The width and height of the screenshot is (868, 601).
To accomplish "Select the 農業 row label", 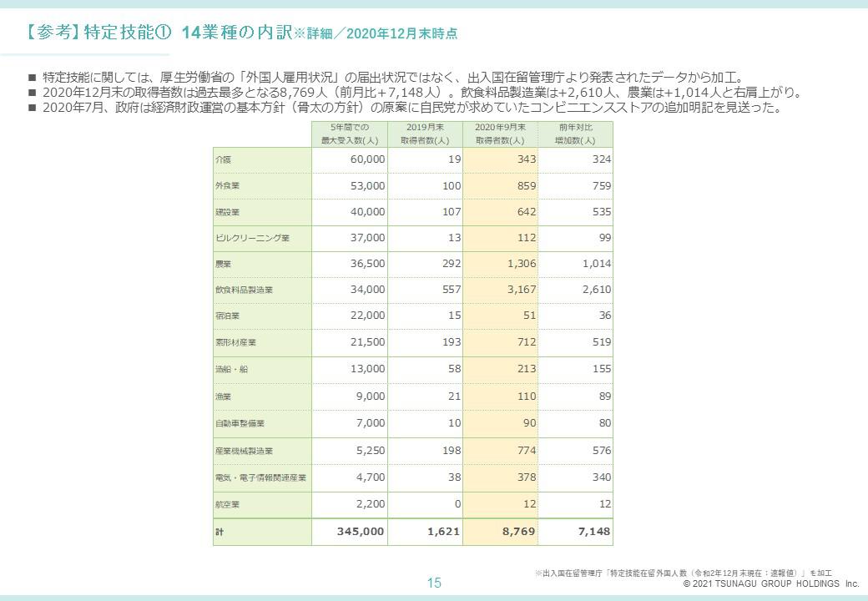I will coord(223,265).
